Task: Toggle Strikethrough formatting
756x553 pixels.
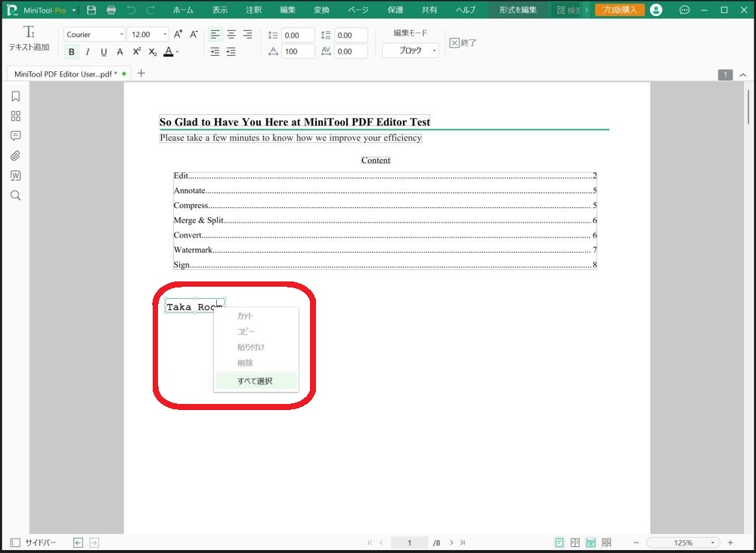Action: [120, 51]
